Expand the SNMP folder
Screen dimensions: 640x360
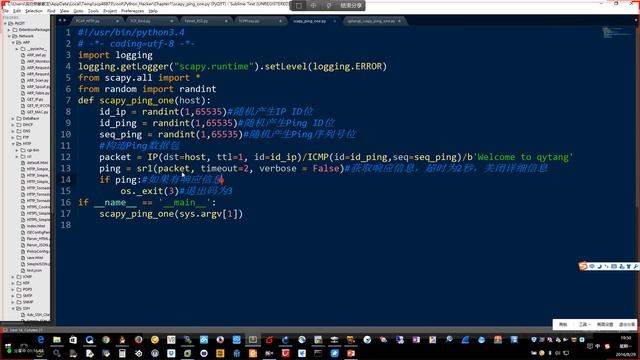13,302
